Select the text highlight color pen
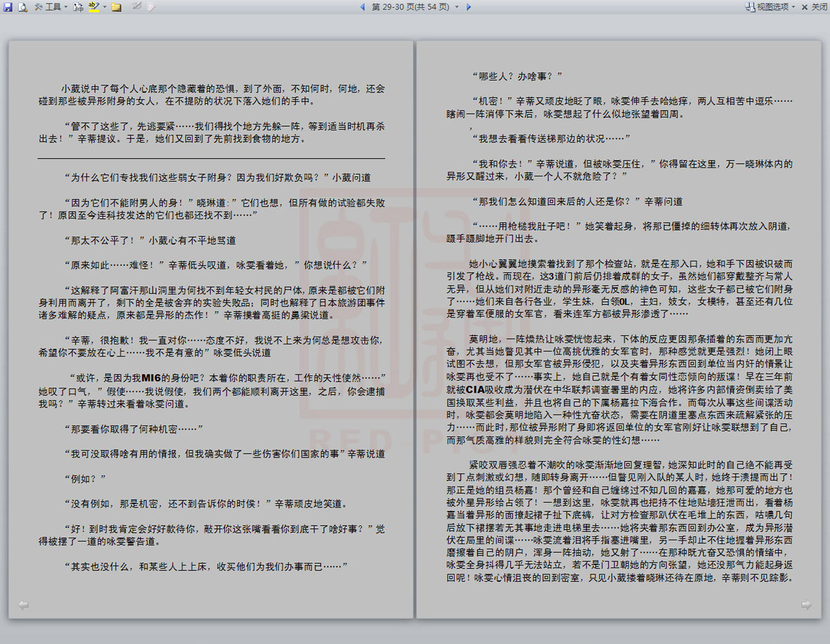 (x=93, y=6)
